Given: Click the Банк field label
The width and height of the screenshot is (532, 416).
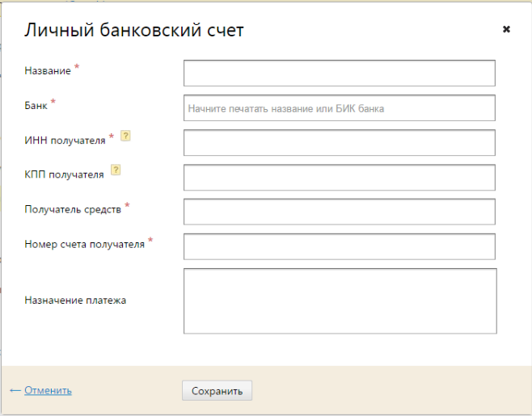Looking at the screenshot, I should coord(36,105).
